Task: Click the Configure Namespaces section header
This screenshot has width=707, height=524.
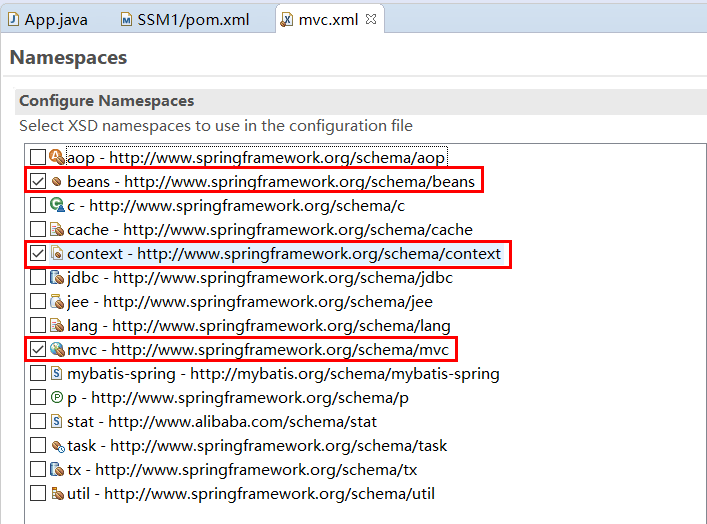Action: [106, 101]
